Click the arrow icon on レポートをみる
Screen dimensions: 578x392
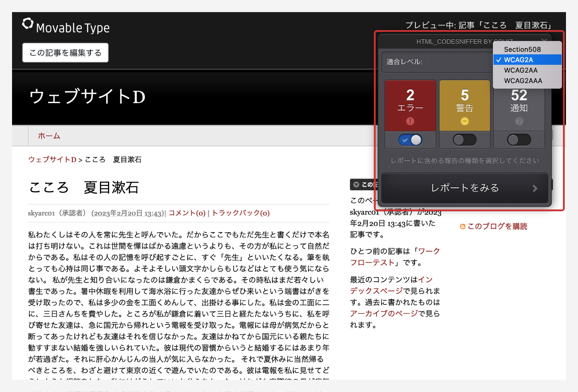[535, 188]
